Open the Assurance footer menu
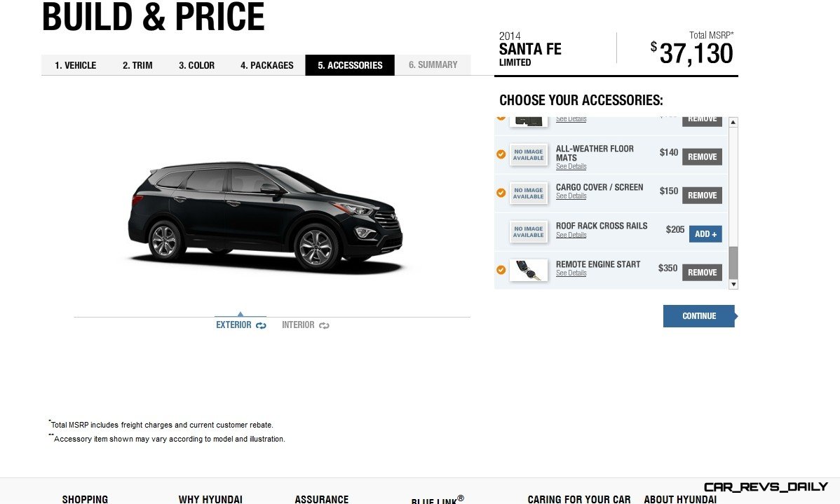840x504 pixels. click(321, 499)
